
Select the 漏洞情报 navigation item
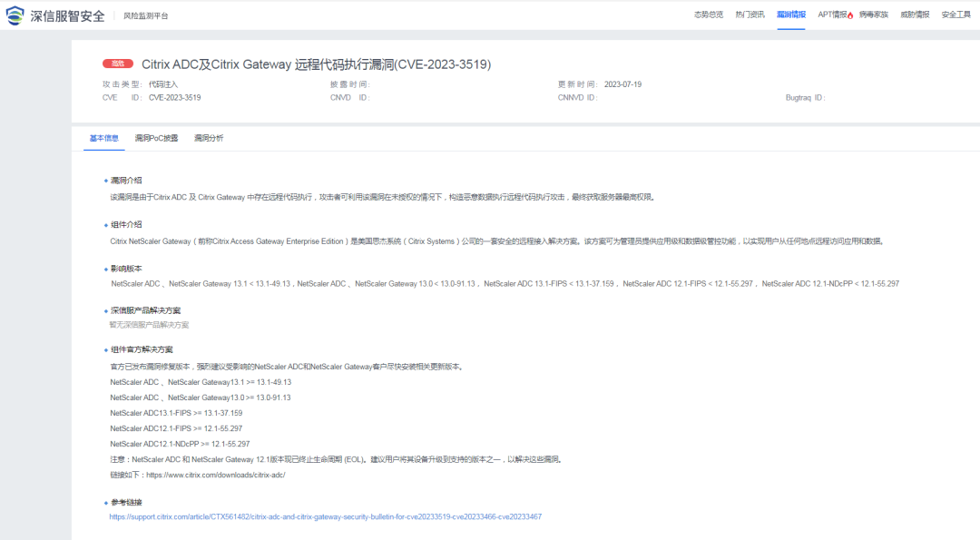pos(790,15)
